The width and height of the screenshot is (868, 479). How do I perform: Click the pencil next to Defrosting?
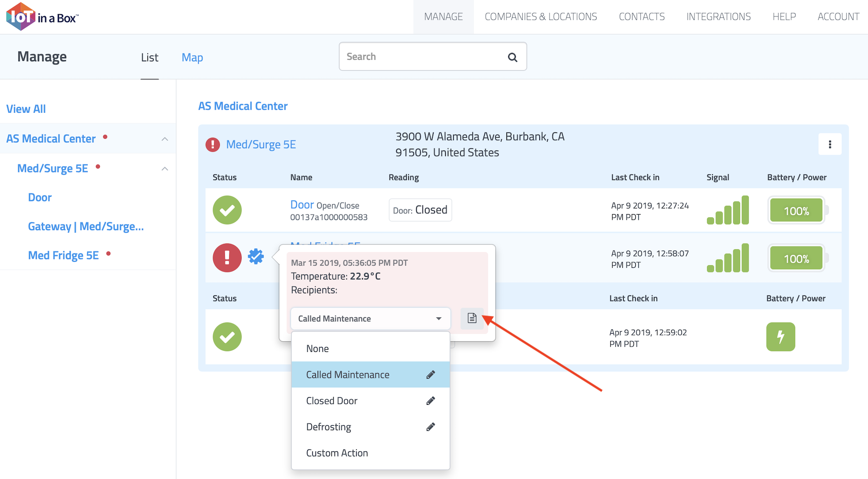[430, 427]
